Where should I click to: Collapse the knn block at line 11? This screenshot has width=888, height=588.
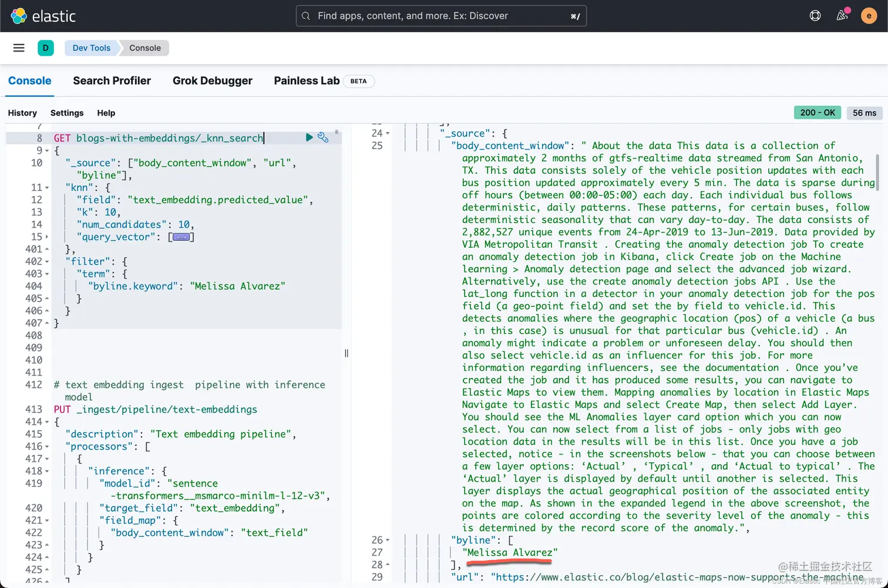point(47,188)
